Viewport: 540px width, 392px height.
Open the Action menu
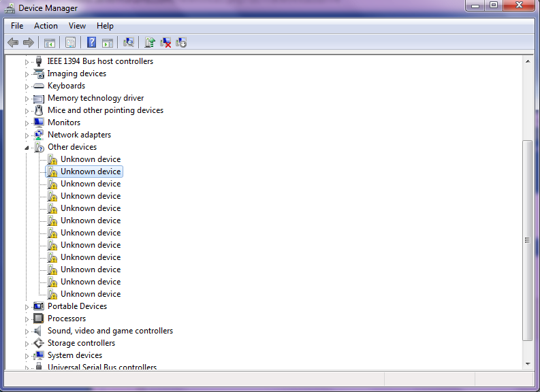46,26
